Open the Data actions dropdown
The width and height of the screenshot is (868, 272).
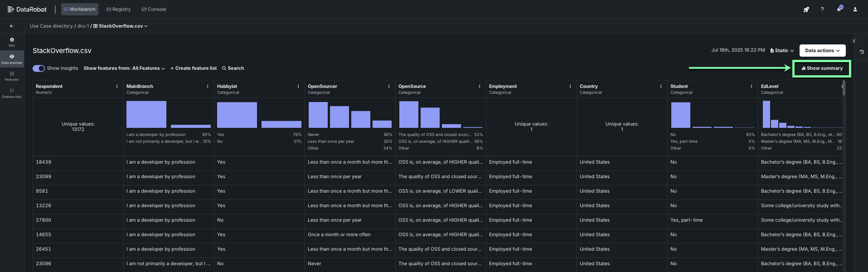click(x=822, y=51)
